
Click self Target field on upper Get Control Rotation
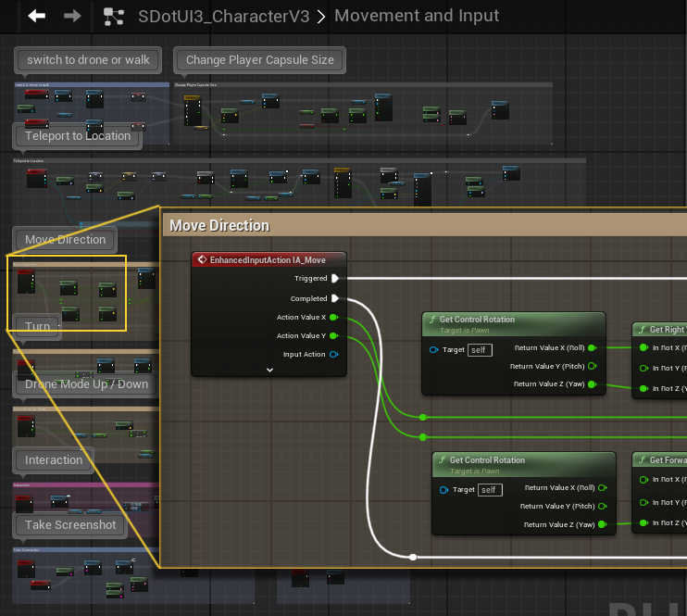(479, 350)
